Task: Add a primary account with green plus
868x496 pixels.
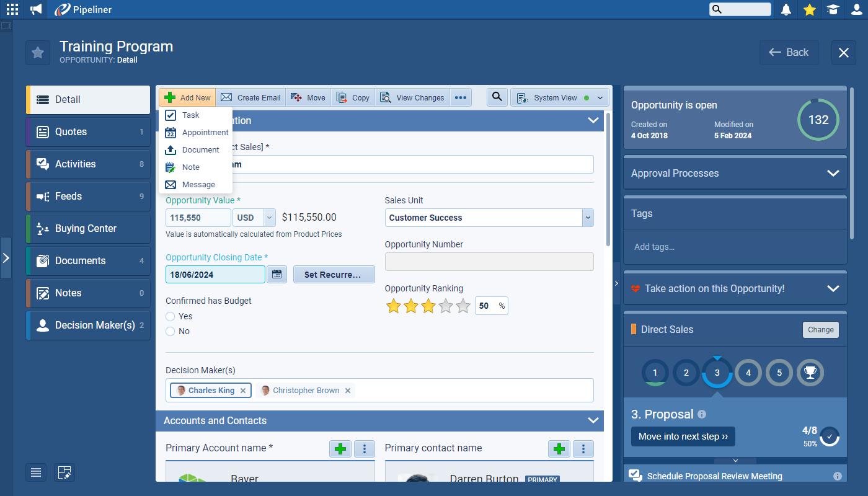Action: tap(340, 448)
